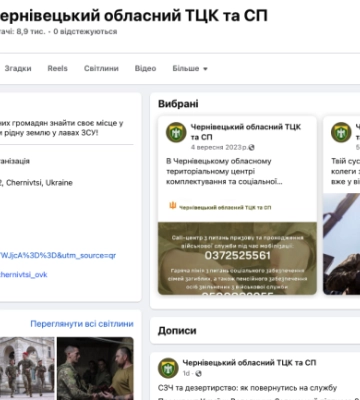Click featured post text В Чернівецькому обласному
Viewport: 360px width, 400px height.
(x=224, y=171)
